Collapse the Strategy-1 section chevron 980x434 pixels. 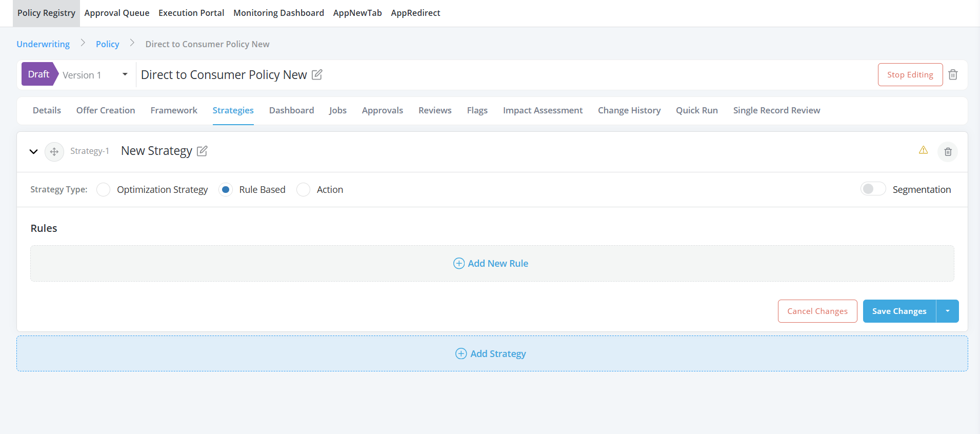[34, 152]
